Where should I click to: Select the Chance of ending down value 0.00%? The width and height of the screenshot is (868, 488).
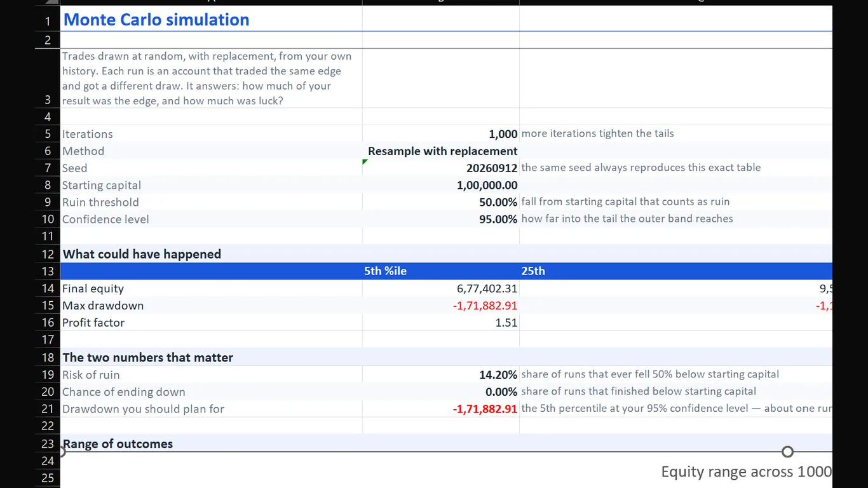(x=440, y=392)
